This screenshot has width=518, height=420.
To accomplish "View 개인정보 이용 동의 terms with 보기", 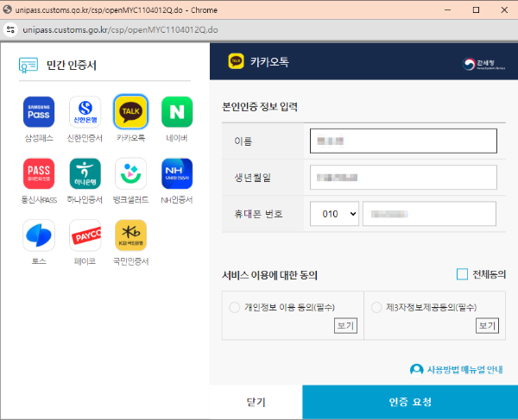I will click(345, 326).
